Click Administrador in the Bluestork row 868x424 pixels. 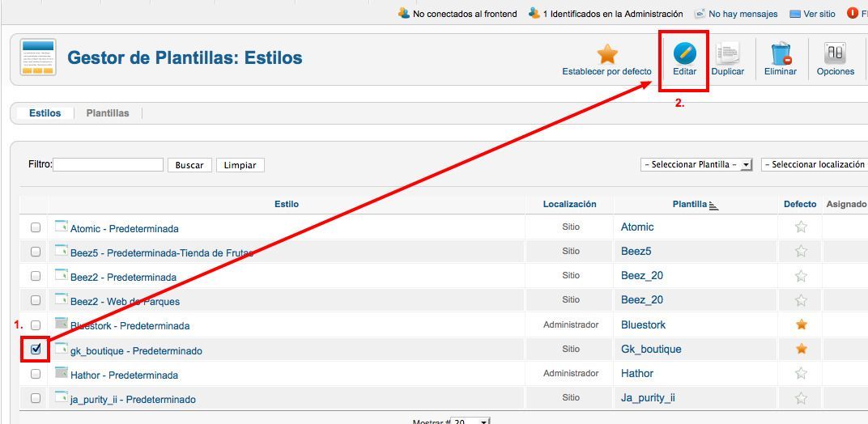tap(571, 325)
